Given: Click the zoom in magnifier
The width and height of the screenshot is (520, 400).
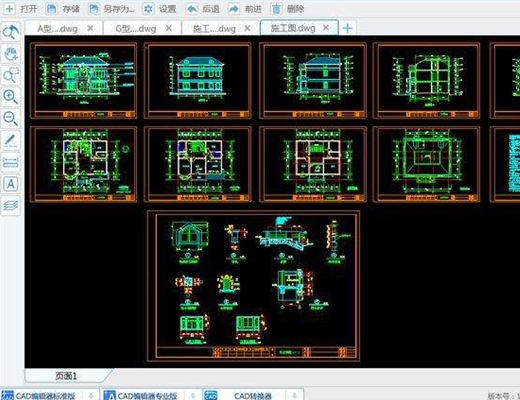Looking at the screenshot, I should coord(11,97).
